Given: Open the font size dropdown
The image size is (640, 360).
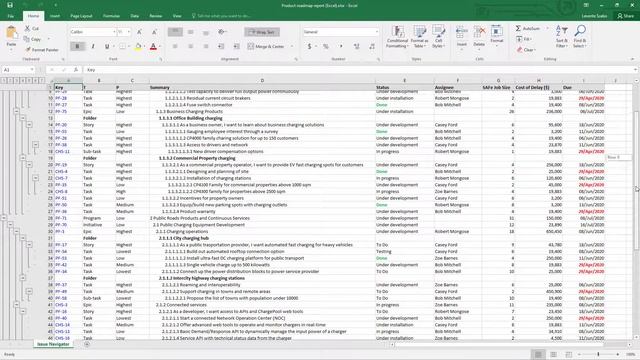Looking at the screenshot, I should 129,32.
